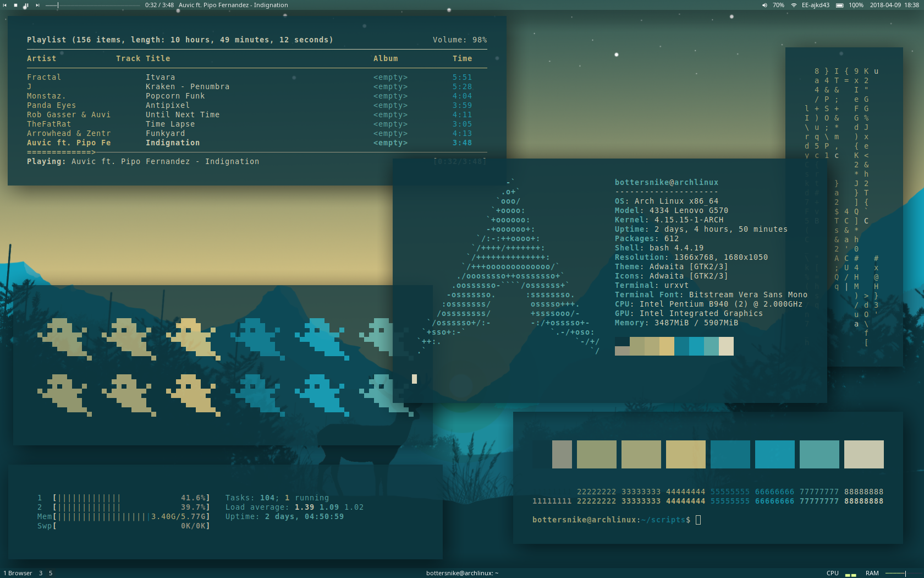Click the previous track button in top bar
This screenshot has height=578, width=924.
click(x=5, y=5)
